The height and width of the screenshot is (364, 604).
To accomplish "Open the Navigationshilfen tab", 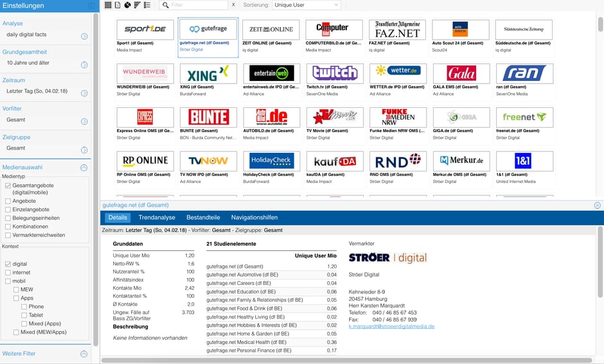I will pyautogui.click(x=254, y=218).
